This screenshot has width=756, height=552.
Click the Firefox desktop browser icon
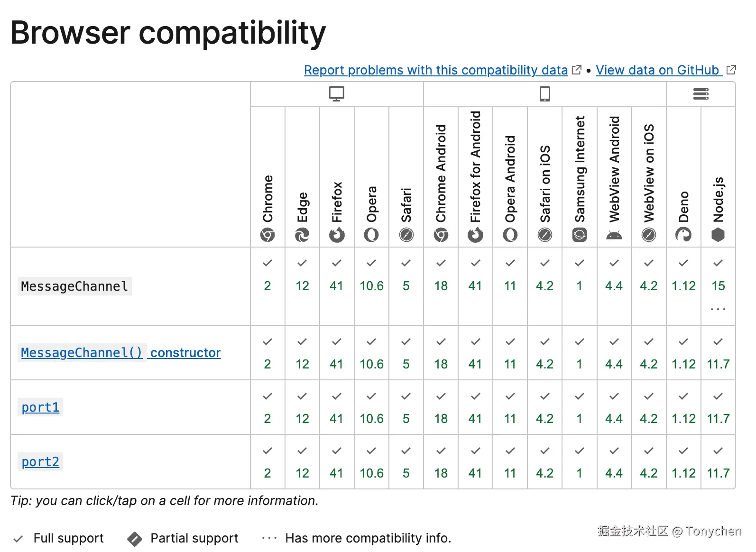pos(337,235)
